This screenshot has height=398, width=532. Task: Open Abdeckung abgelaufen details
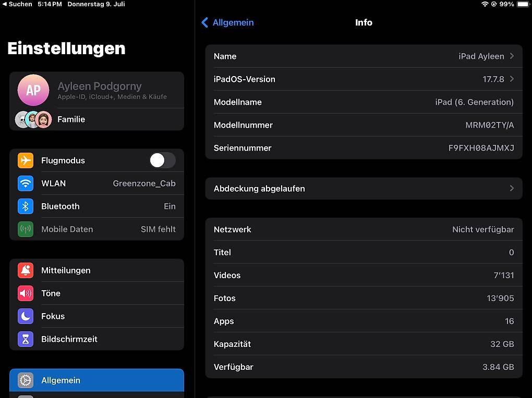(x=364, y=189)
